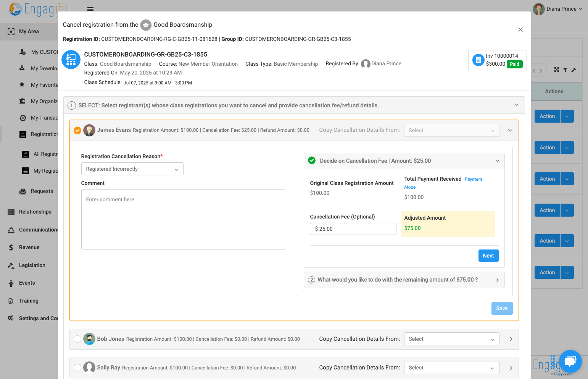Select Sally Ray registrant checkbox
Image resolution: width=588 pixels, height=379 pixels.
(x=77, y=368)
